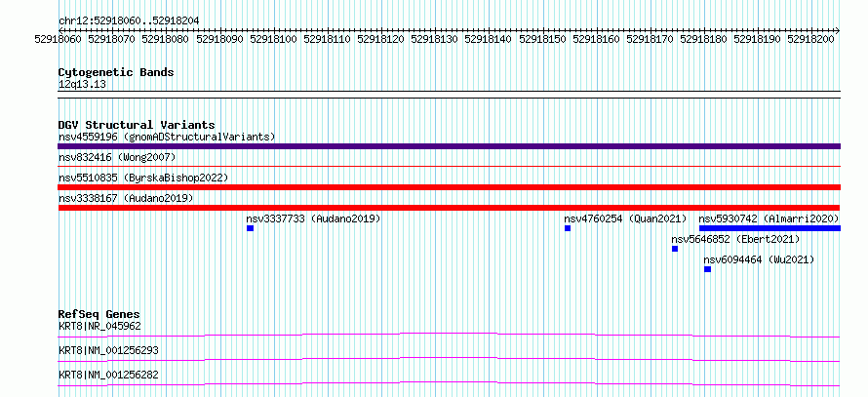This screenshot has width=868, height=397.
Task: Click ruler position 52918060
Action: coord(59,39)
